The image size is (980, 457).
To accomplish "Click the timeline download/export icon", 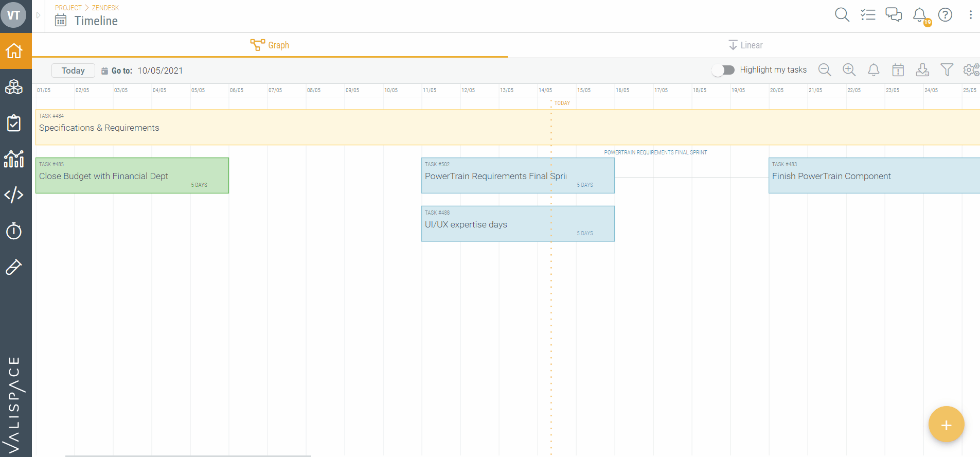I will 922,70.
